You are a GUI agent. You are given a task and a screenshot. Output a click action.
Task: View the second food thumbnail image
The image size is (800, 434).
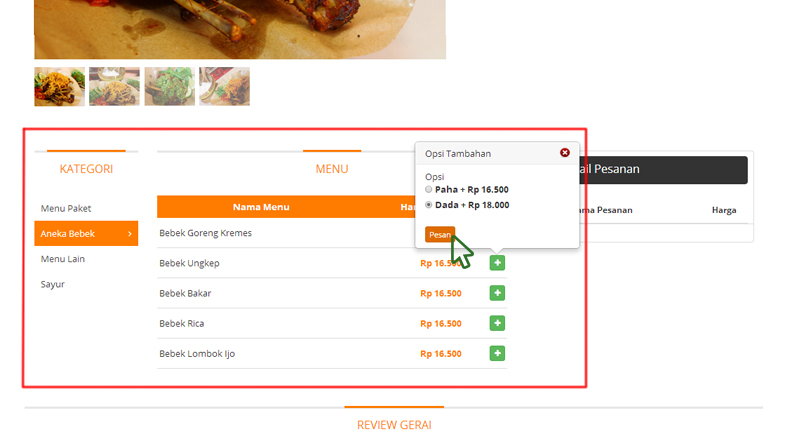point(114,86)
